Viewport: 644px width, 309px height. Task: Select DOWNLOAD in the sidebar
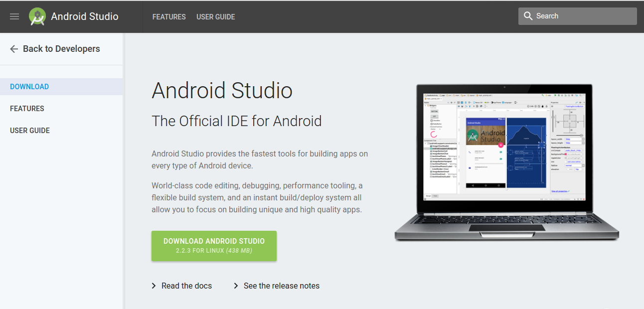tap(29, 86)
